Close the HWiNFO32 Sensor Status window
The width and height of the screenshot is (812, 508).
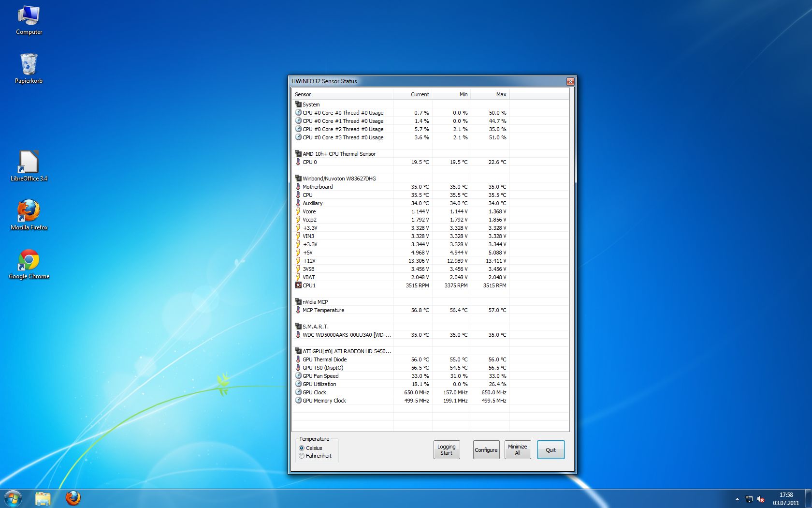pos(570,81)
